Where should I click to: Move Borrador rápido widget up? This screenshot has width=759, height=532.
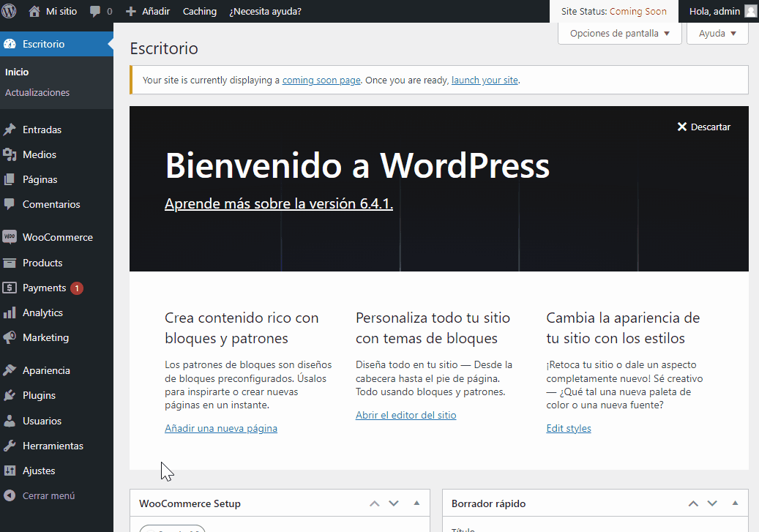[x=693, y=503]
